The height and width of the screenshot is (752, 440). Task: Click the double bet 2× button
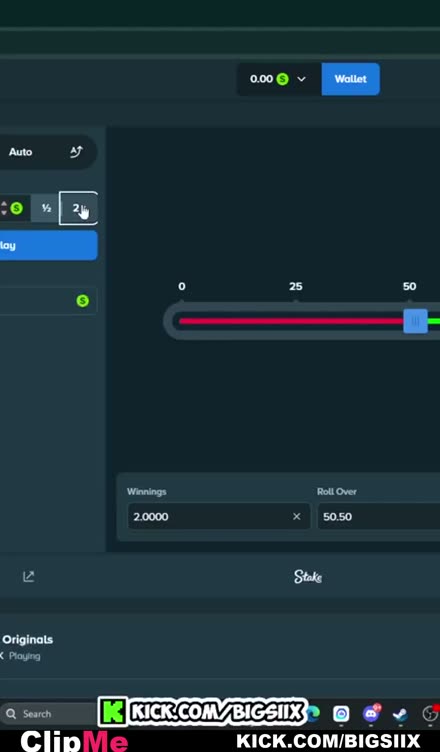tap(78, 208)
